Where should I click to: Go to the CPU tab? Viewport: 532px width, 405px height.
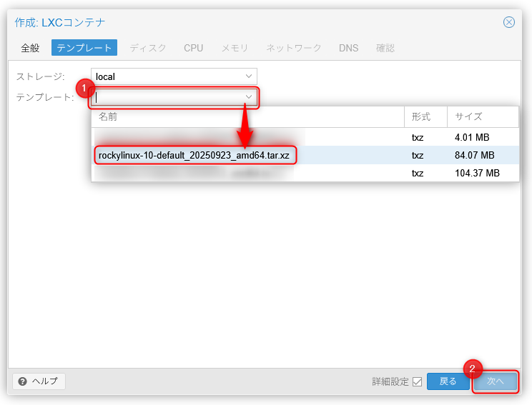pyautogui.click(x=193, y=48)
